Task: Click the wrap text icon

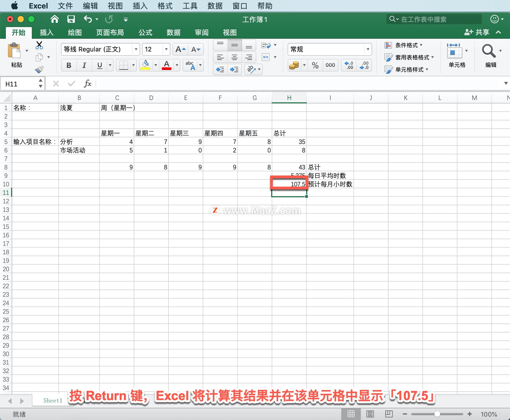Action: pos(266,45)
